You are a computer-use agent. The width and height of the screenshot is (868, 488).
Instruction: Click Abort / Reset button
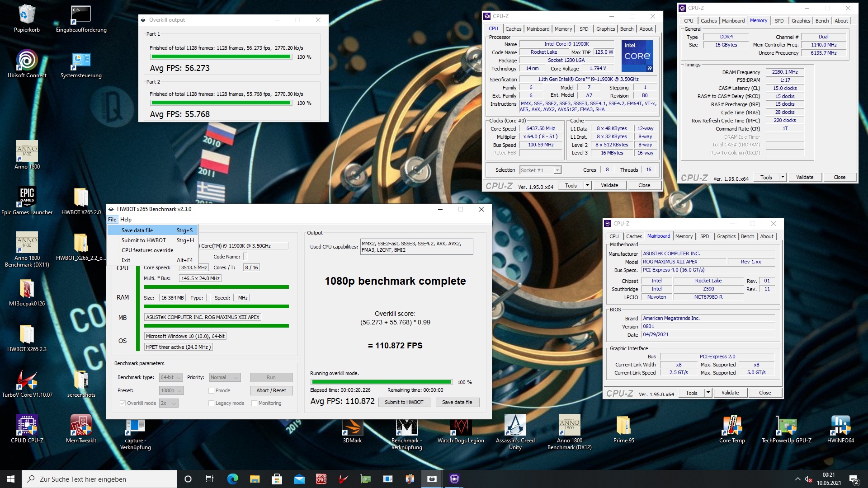271,390
